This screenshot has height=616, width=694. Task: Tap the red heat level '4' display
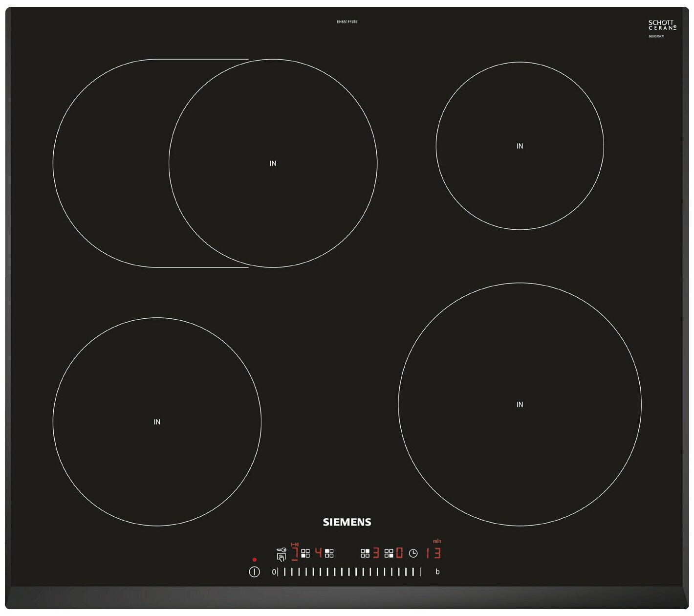coord(319,553)
